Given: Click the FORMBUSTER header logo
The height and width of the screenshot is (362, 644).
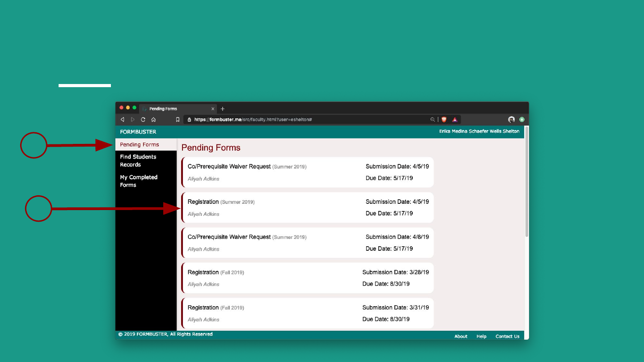Looking at the screenshot, I should click(x=138, y=132).
